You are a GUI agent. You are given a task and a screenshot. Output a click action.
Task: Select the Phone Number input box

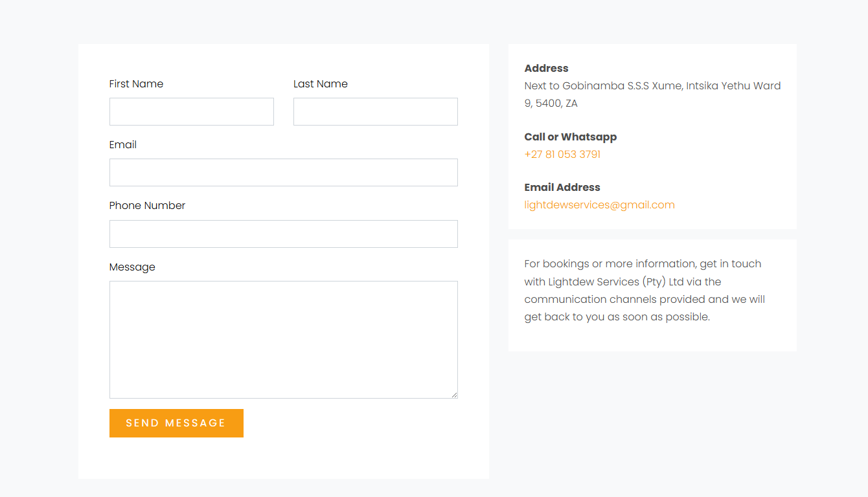(x=283, y=234)
